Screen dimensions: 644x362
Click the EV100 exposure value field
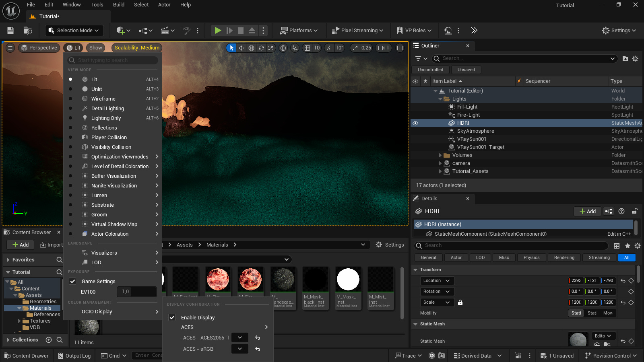pyautogui.click(x=137, y=292)
